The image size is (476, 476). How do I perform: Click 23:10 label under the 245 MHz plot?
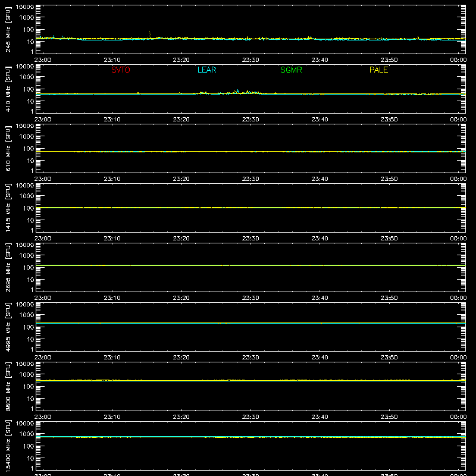pyautogui.click(x=112, y=60)
